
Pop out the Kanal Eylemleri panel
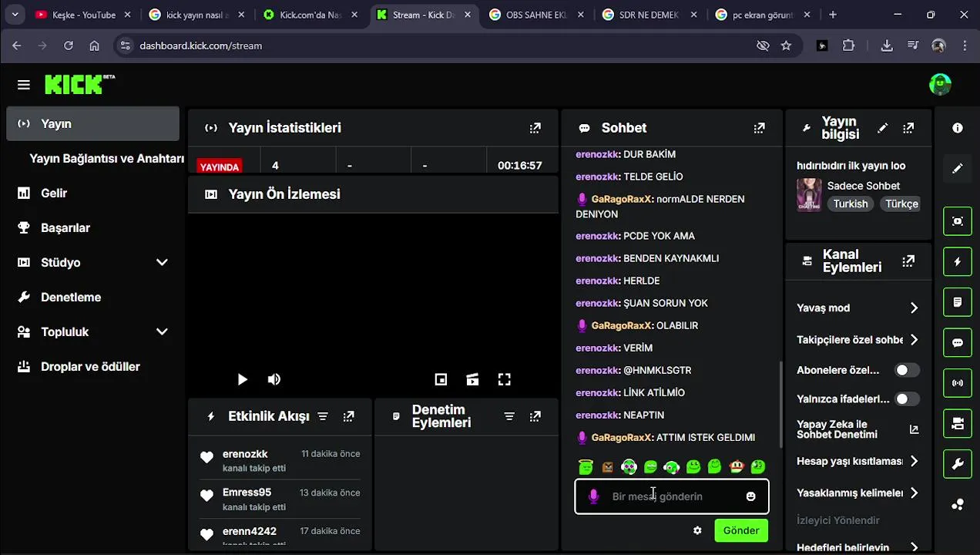point(909,261)
